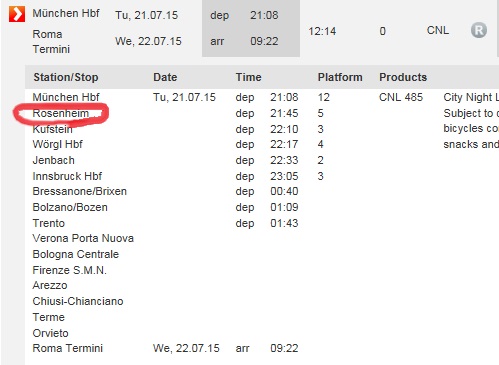Open the München Hbf stop entry
This screenshot has width=499, height=365.
(66, 97)
